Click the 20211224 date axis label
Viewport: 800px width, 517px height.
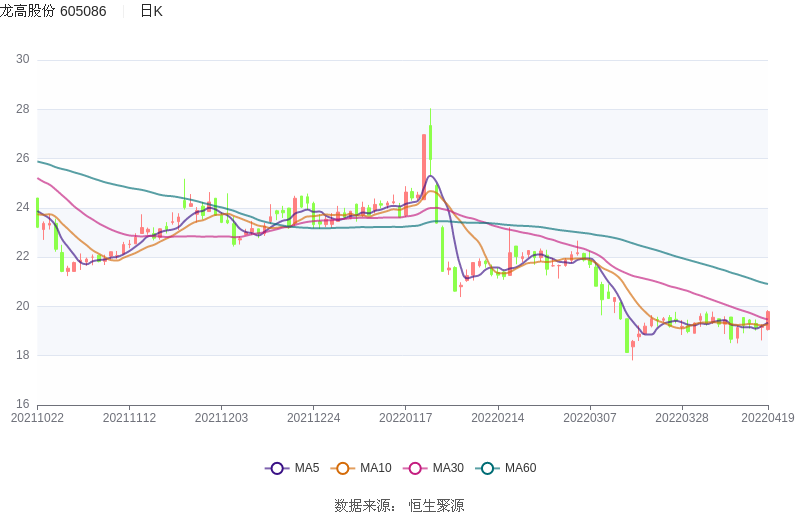[313, 418]
